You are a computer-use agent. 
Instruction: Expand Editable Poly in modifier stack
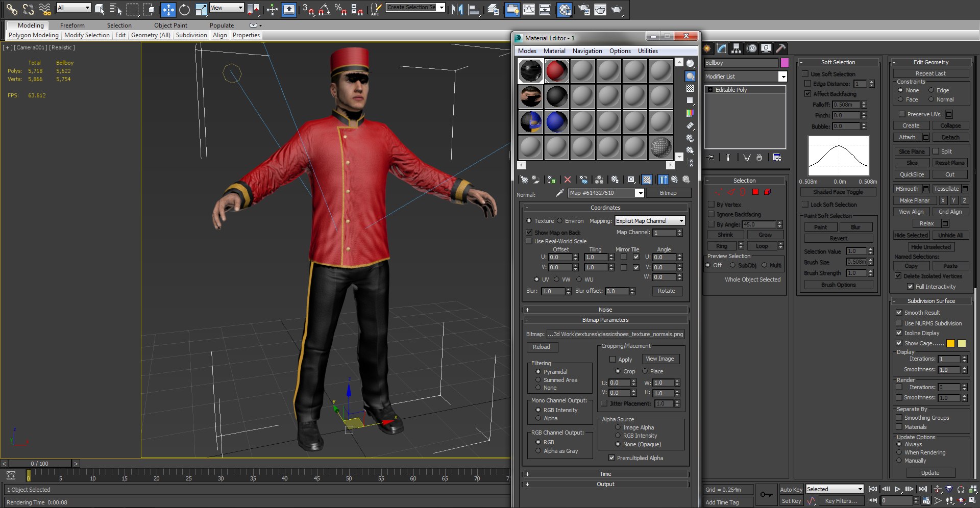[710, 90]
